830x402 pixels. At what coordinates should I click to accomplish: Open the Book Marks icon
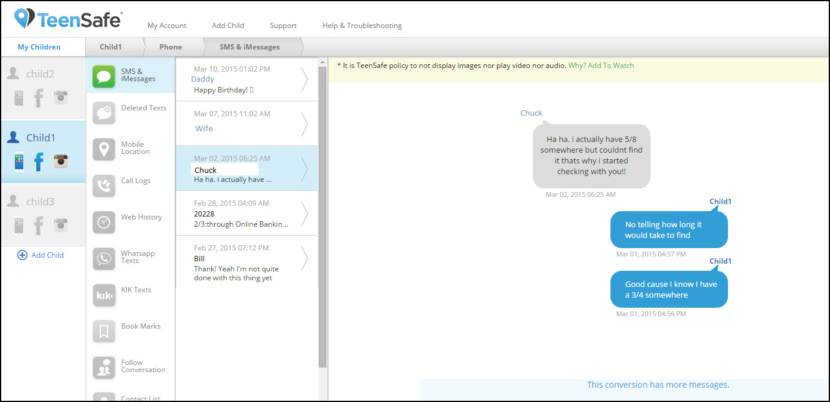[x=104, y=332]
